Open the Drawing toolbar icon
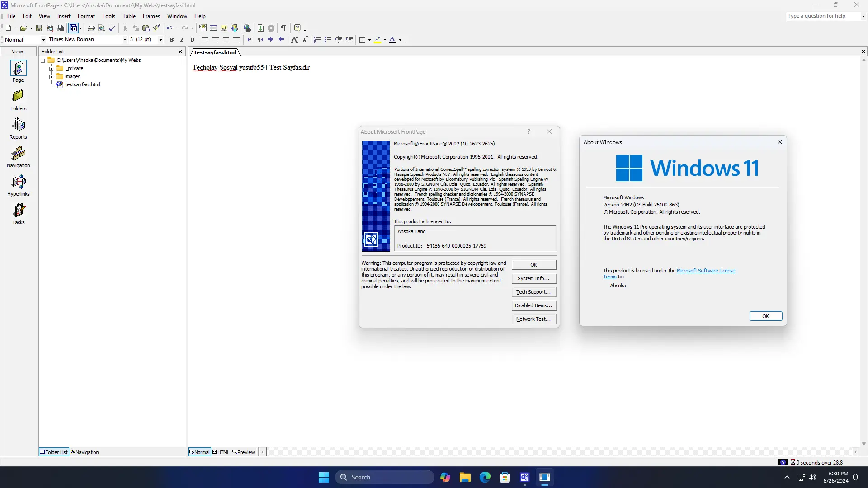The width and height of the screenshot is (868, 488). coord(234,28)
